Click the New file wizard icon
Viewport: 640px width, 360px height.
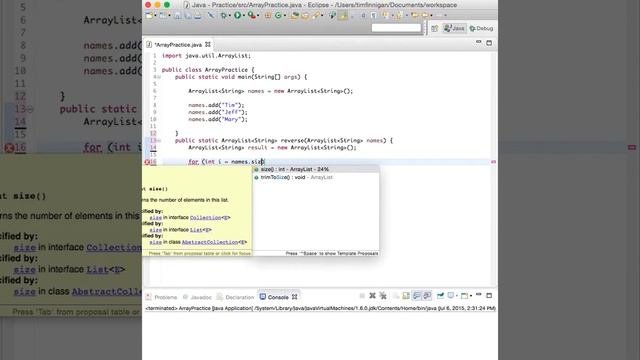149,16
